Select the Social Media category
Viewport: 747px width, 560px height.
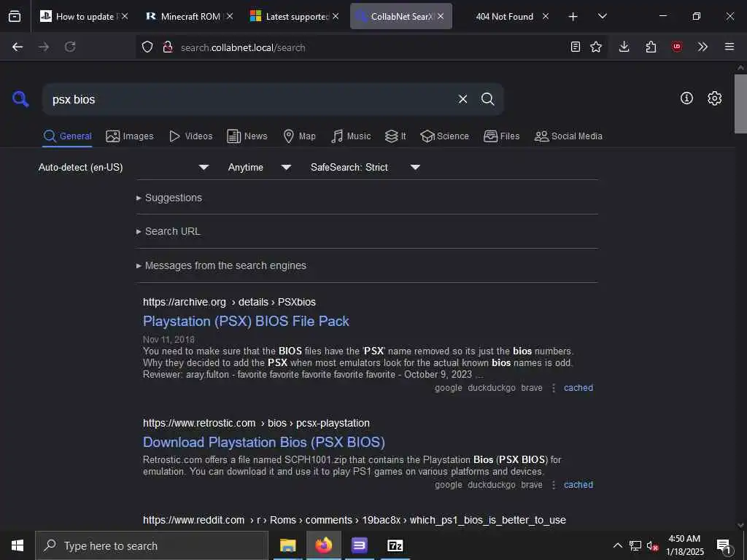pyautogui.click(x=568, y=136)
